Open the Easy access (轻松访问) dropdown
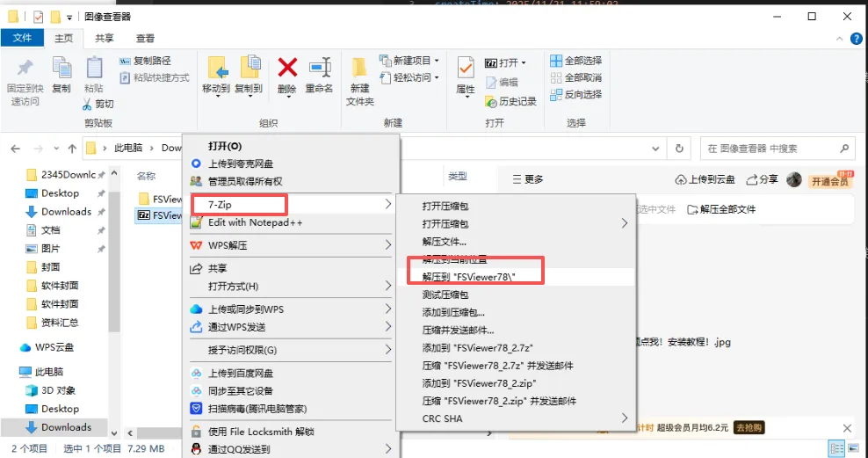The height and width of the screenshot is (458, 868). 409,77
